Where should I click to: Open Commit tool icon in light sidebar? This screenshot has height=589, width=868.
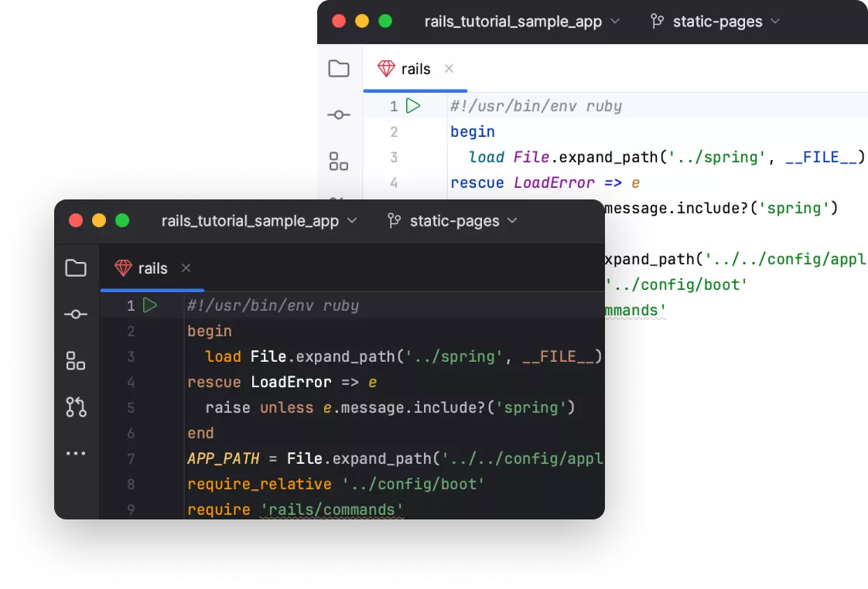(x=339, y=115)
